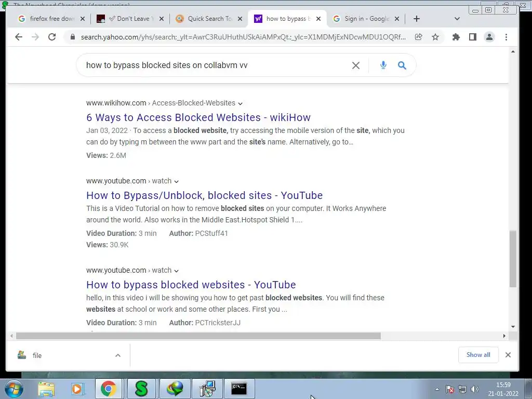Click the scroll left arrow
The width and height of the screenshot is (532, 399).
click(x=11, y=336)
